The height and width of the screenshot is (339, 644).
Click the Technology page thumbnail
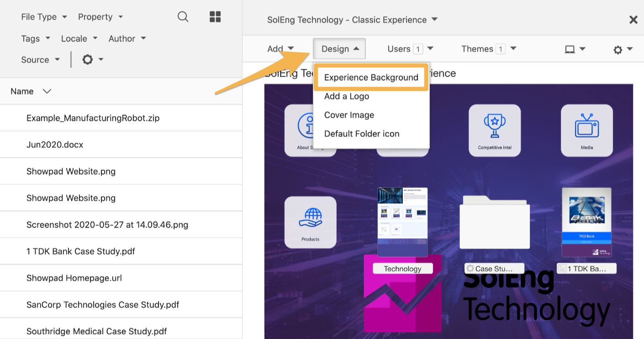[402, 222]
